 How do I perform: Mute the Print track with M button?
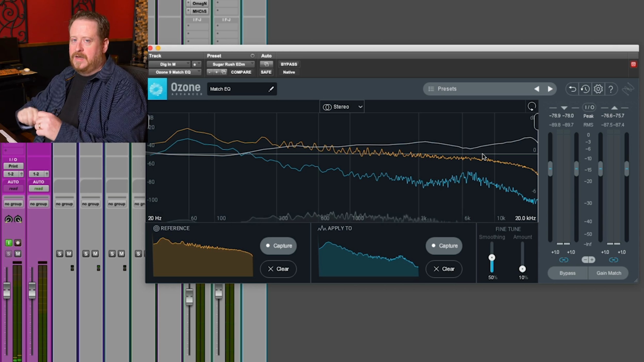18,254
